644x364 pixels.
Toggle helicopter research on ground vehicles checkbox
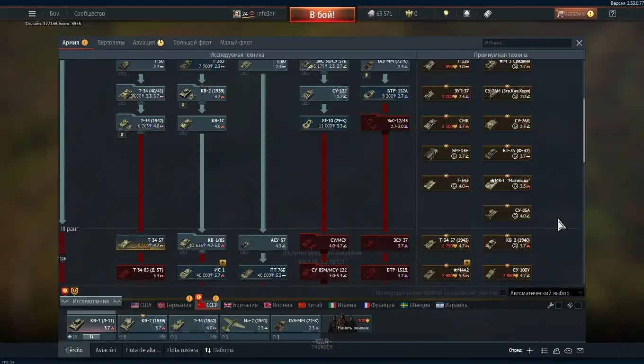[x=503, y=293]
